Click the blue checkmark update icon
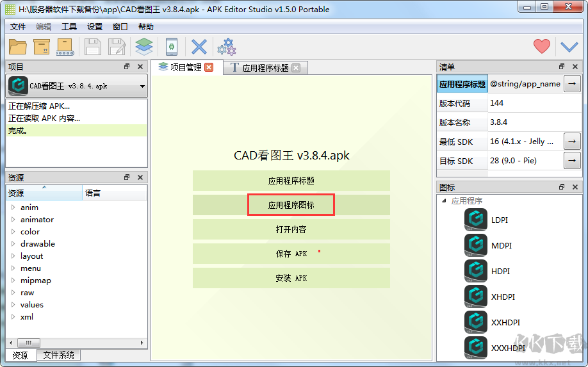Screen dimensions: 588x367 (x=569, y=47)
